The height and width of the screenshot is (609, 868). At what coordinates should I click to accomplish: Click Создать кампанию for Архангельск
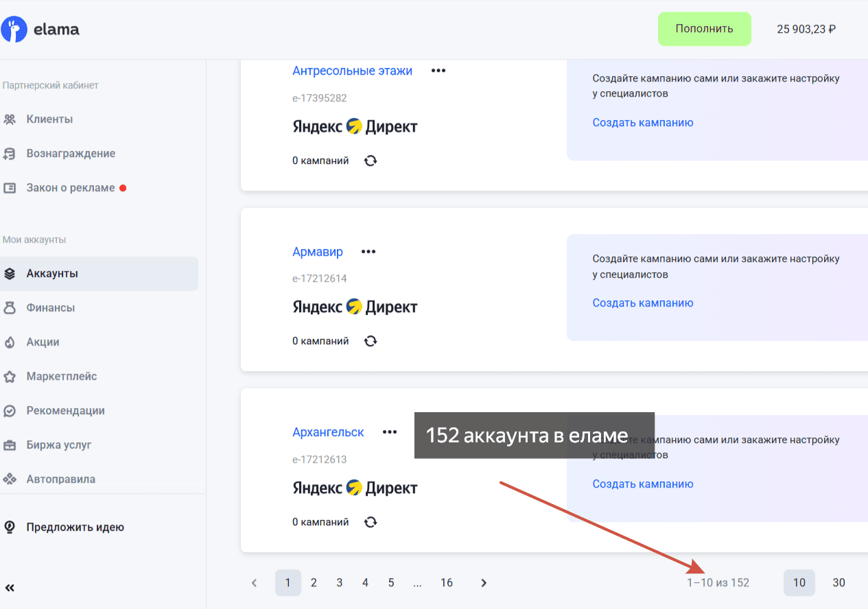tap(643, 484)
